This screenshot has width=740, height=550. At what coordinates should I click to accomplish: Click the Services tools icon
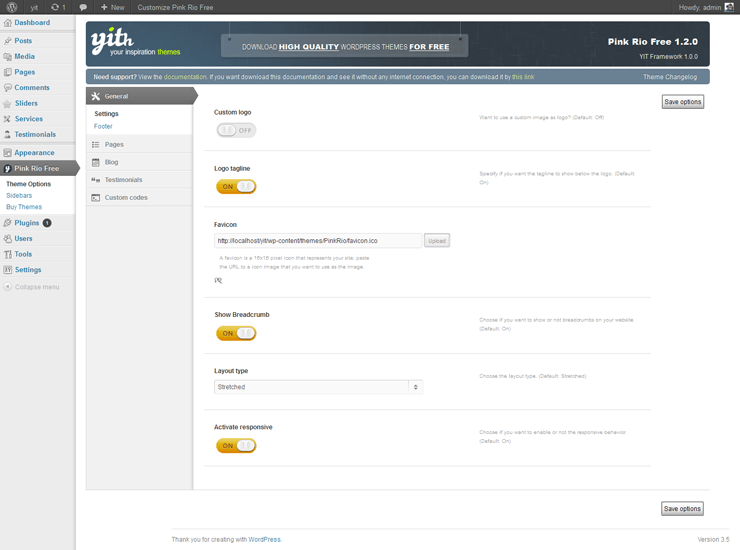8,119
